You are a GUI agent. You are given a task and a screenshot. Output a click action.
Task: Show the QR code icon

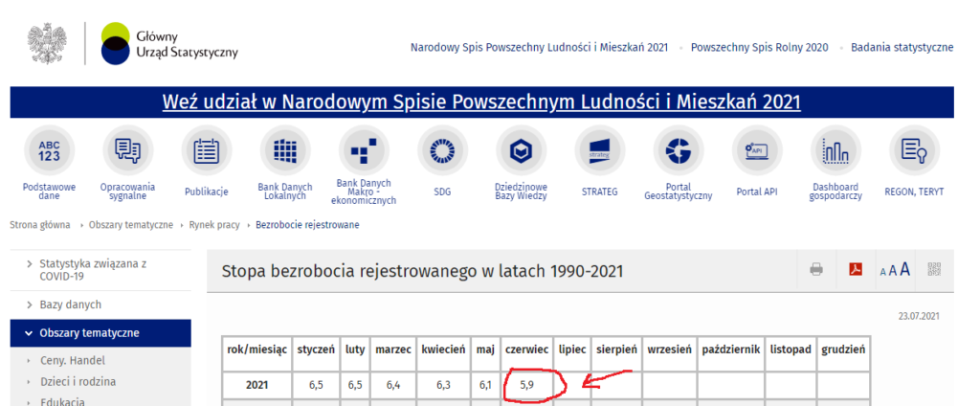click(935, 270)
